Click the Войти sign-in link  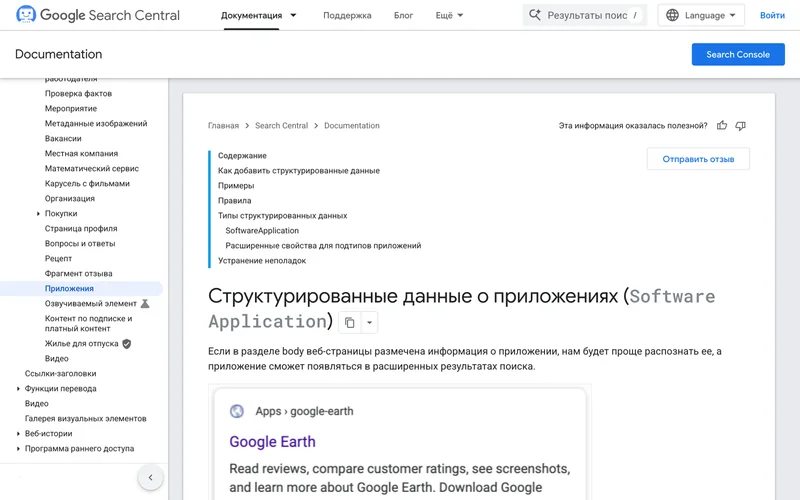772,15
